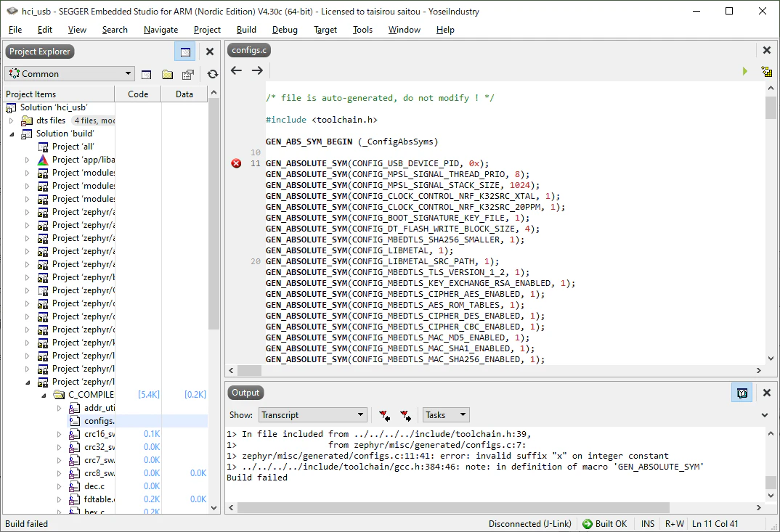Image resolution: width=780 pixels, height=532 pixels.
Task: Navigate forward in the configs.c editor
Action: point(257,70)
